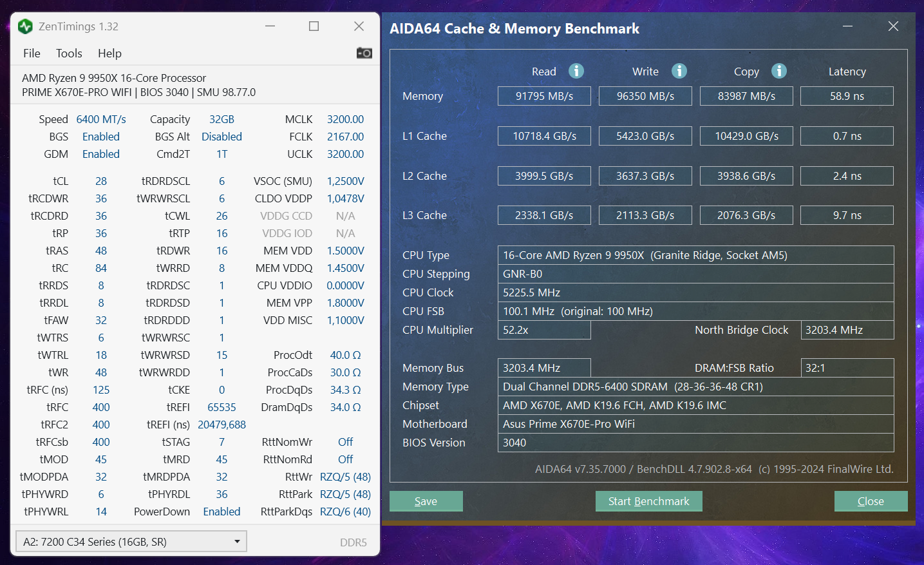Image resolution: width=924 pixels, height=565 pixels.
Task: Click the L2 Cache write value 3637.3 GB/s
Action: pos(645,176)
